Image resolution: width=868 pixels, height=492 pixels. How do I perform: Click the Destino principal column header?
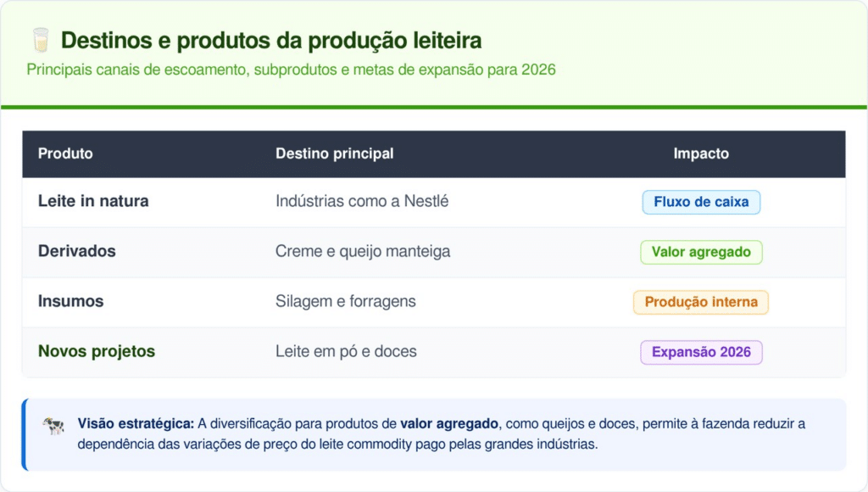334,154
